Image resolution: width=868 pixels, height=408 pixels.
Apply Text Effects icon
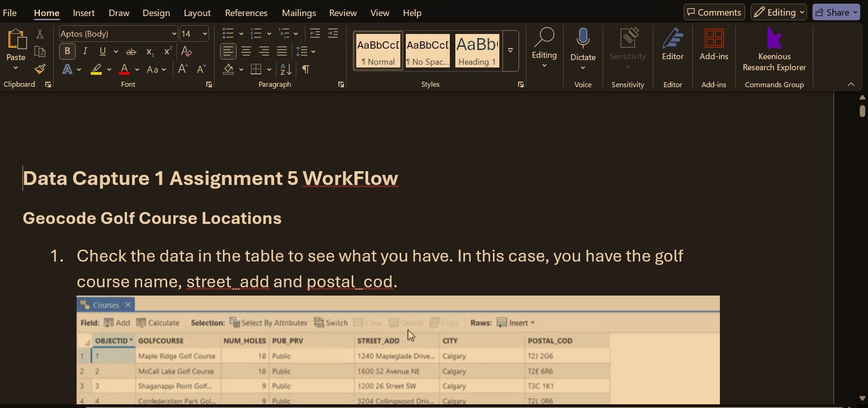coord(67,69)
